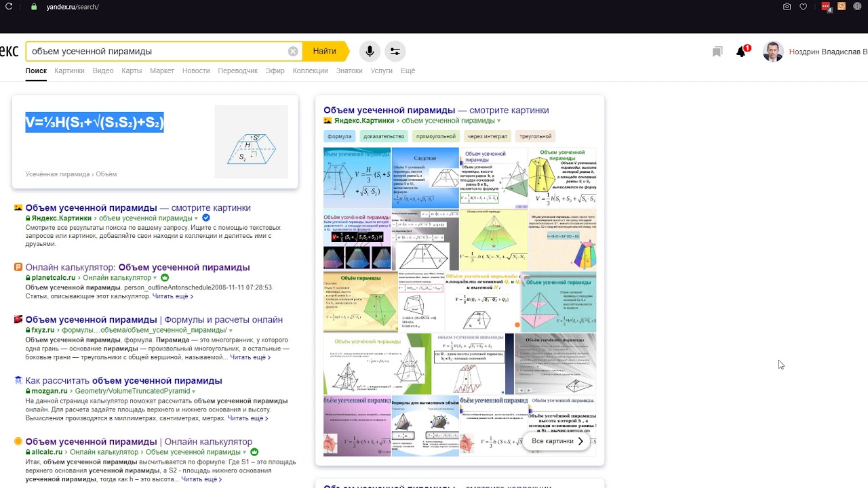The width and height of the screenshot is (868, 488).
Task: Click the heart favorites icon in browser bar
Action: 804,7
